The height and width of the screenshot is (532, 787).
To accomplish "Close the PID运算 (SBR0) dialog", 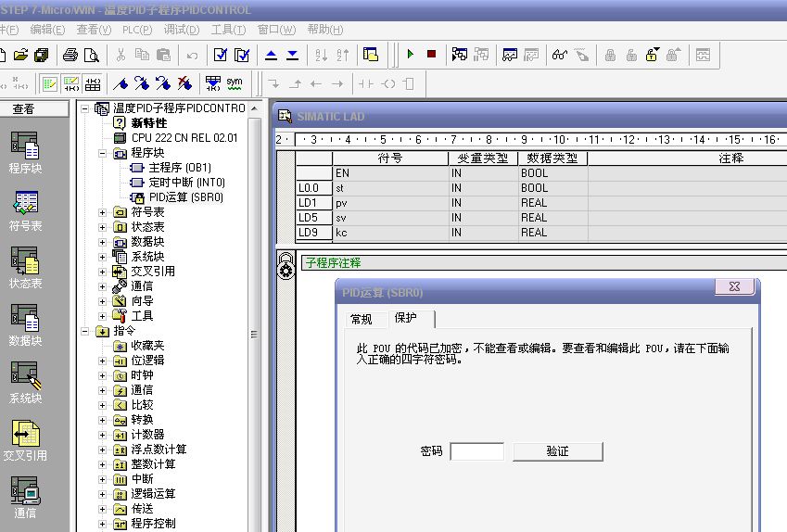I will click(734, 287).
